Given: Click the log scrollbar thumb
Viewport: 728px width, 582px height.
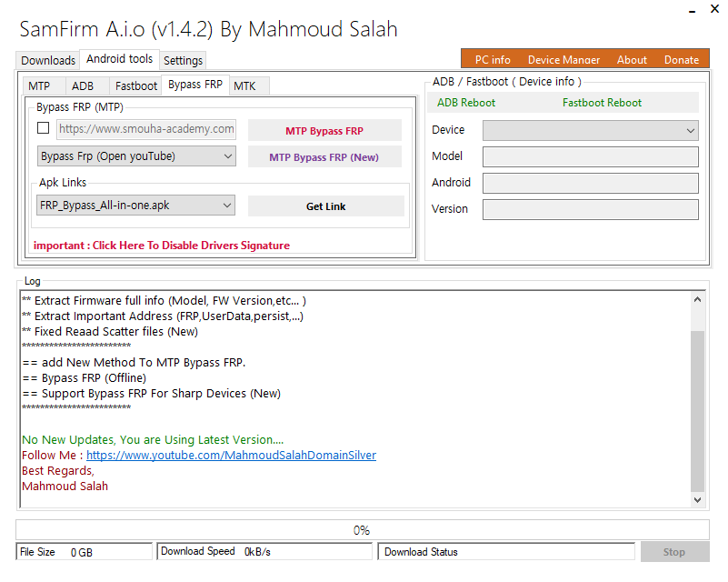Looking at the screenshot, I should (697, 411).
